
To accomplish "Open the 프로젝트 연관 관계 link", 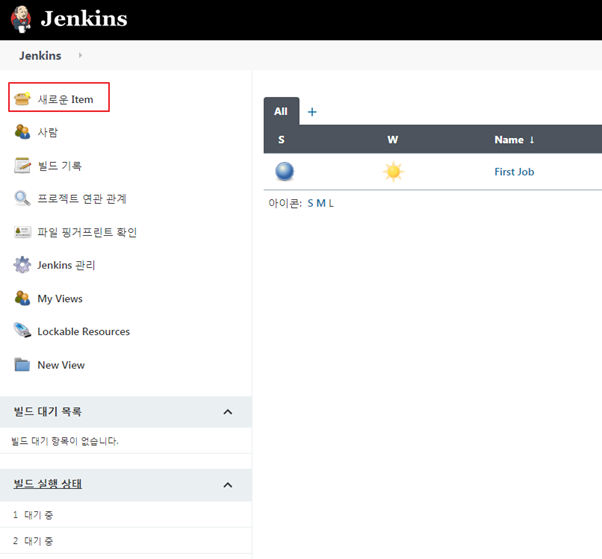I will [x=82, y=199].
